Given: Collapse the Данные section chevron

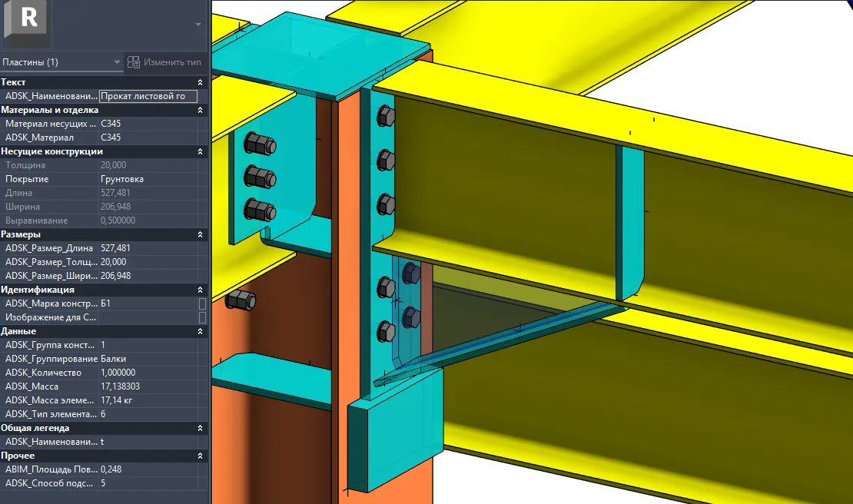Looking at the screenshot, I should tap(200, 331).
